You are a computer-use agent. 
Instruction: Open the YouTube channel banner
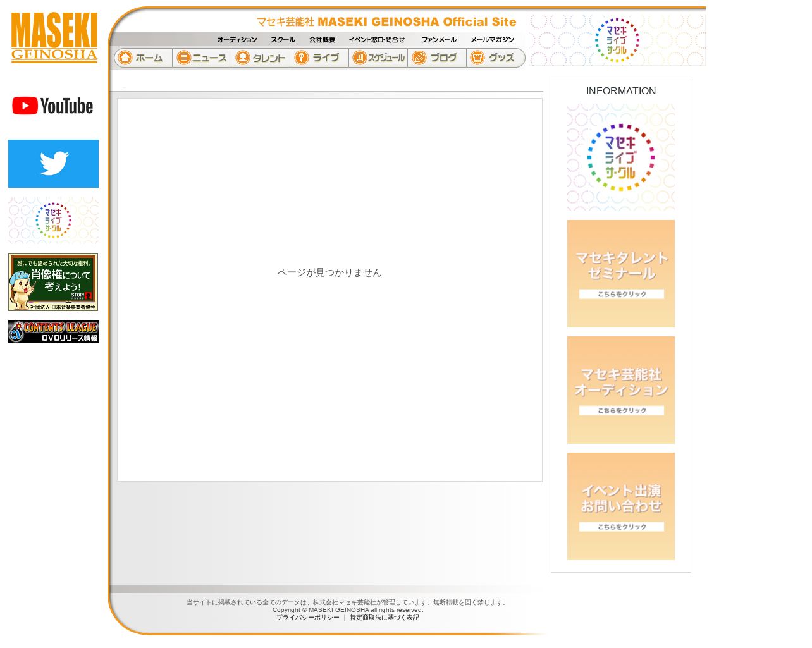(53, 106)
